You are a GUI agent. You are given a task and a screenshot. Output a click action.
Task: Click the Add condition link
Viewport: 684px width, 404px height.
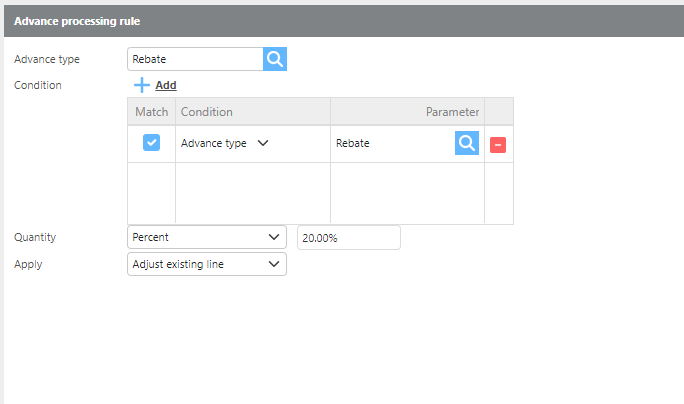(165, 86)
